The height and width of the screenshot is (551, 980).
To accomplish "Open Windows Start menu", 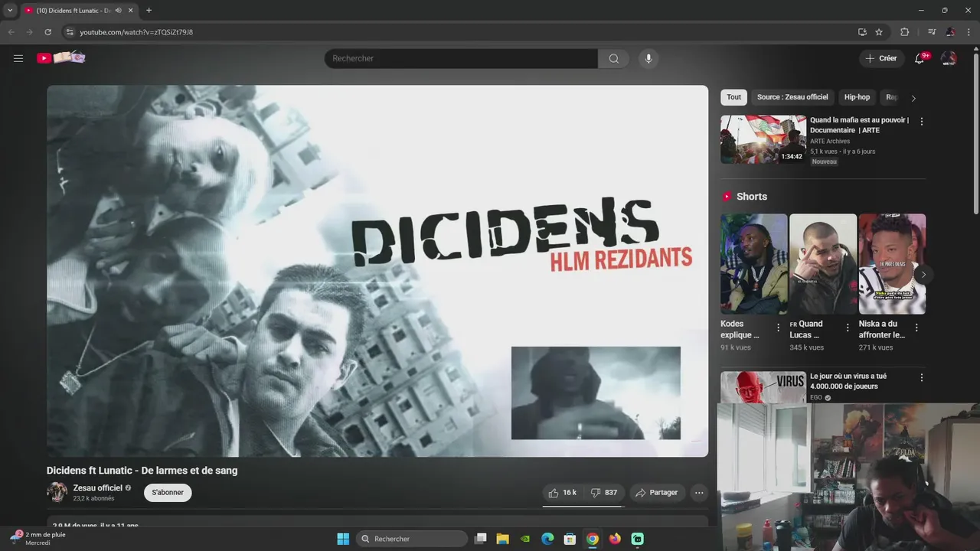I will click(343, 539).
